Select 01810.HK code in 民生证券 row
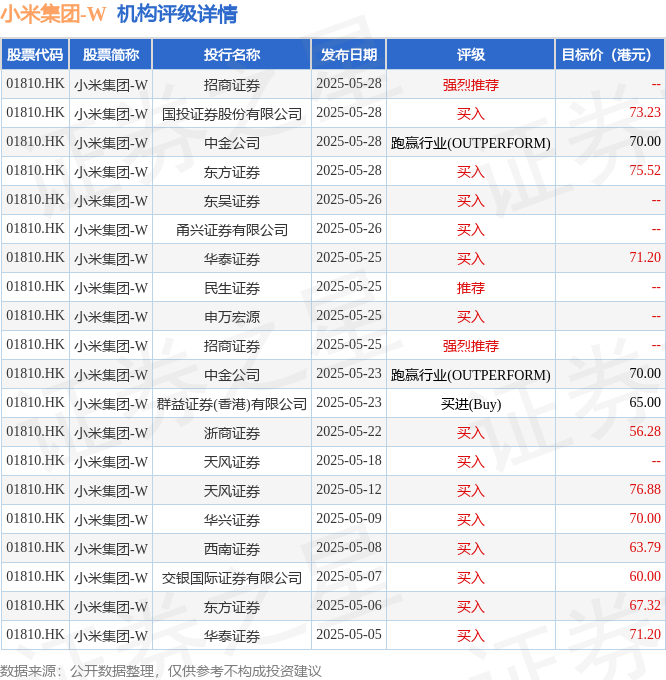 click(x=35, y=287)
